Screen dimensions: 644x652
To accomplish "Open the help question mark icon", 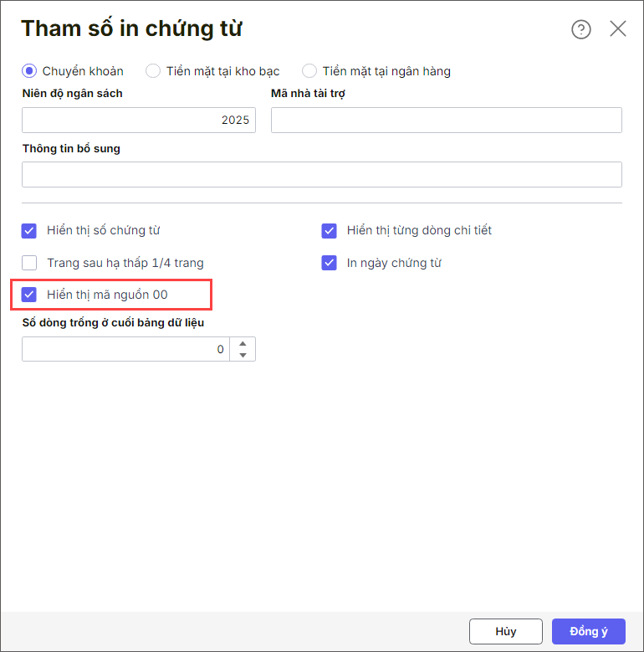I will 581,29.
